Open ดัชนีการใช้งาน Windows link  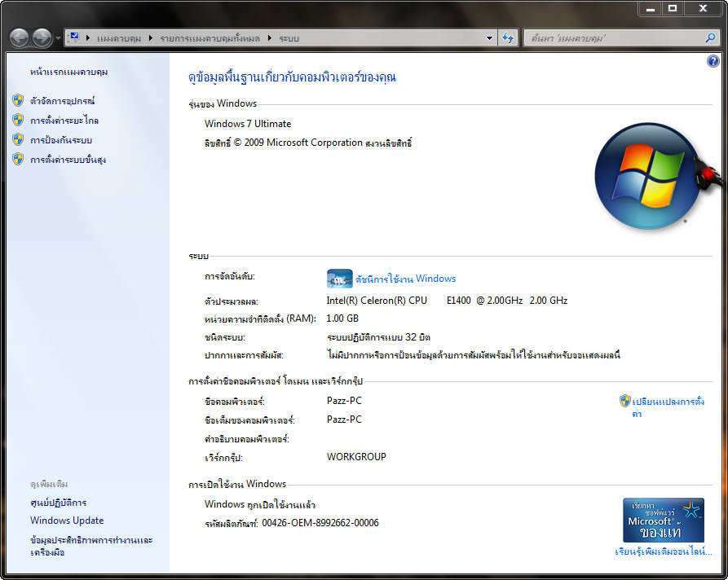click(405, 279)
